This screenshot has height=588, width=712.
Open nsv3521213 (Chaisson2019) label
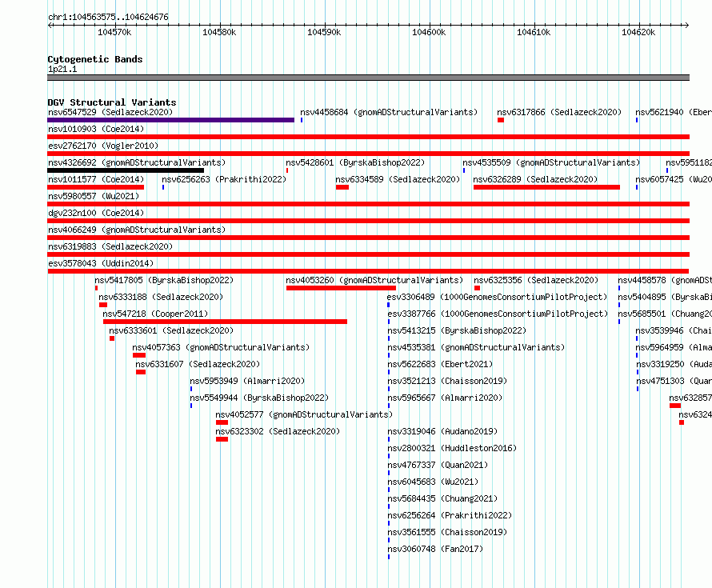click(447, 381)
